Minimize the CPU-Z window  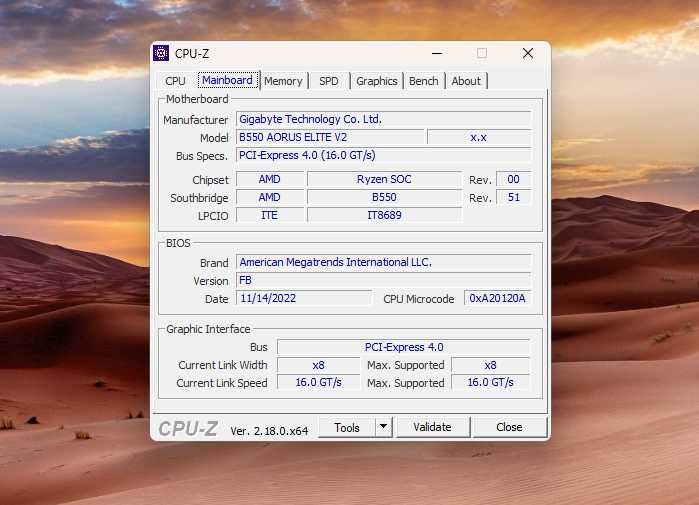click(x=437, y=53)
